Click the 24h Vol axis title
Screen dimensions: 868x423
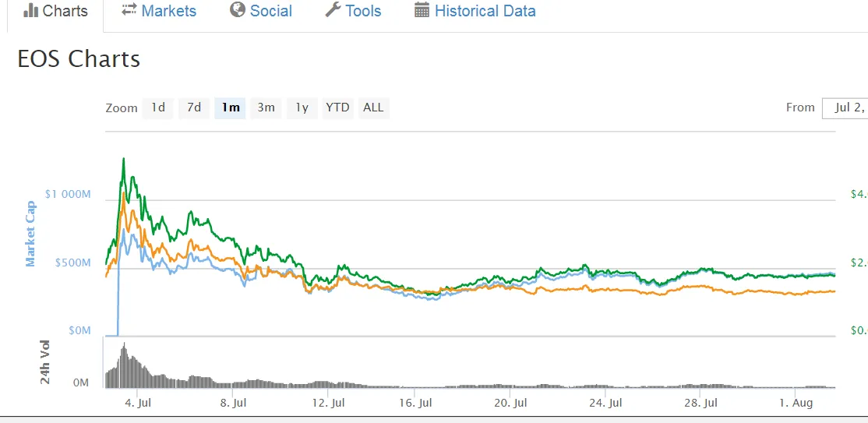point(45,362)
